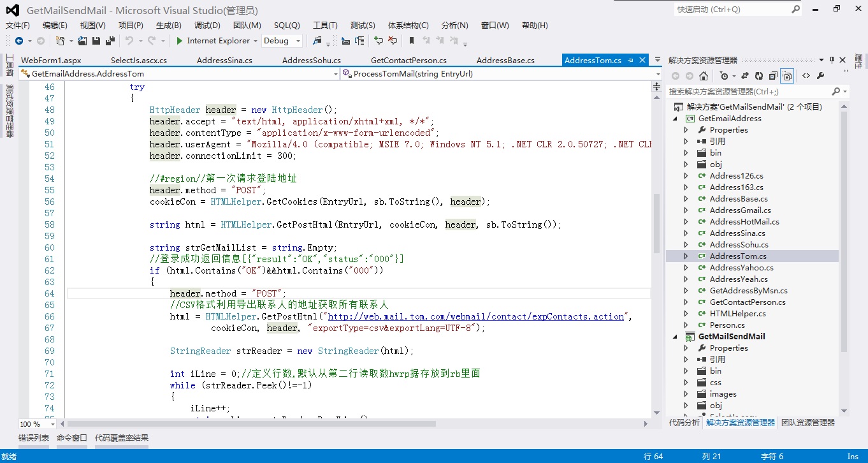
Task: Open the 命令窗口 bottom panel tab
Action: [x=72, y=438]
